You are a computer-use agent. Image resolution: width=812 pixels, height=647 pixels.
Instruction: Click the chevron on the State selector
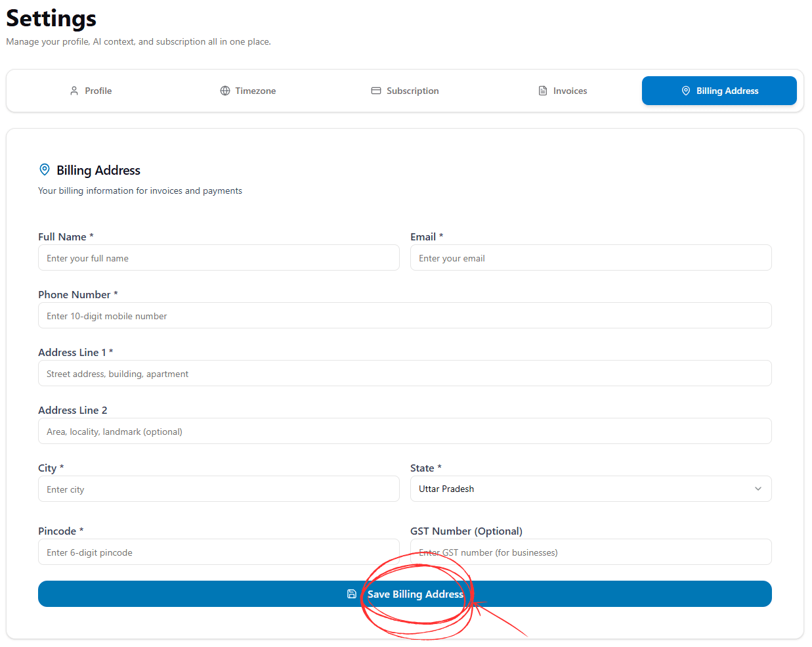coord(758,489)
